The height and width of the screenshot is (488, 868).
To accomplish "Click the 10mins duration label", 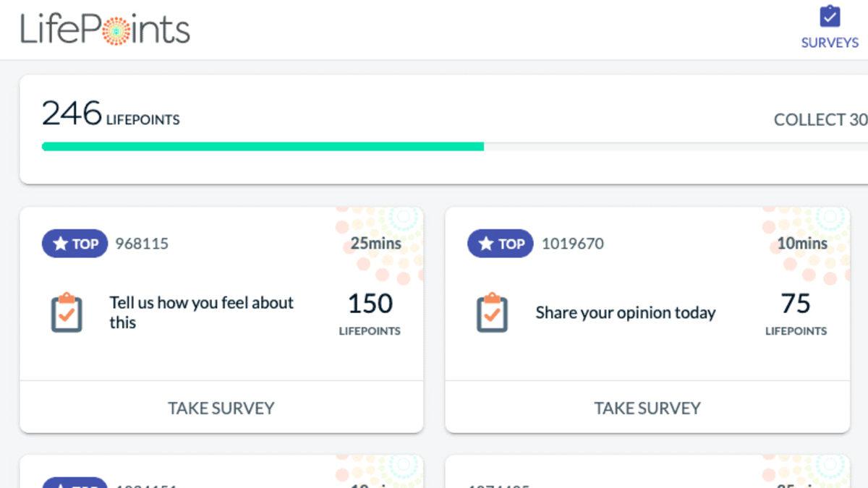I will (802, 244).
